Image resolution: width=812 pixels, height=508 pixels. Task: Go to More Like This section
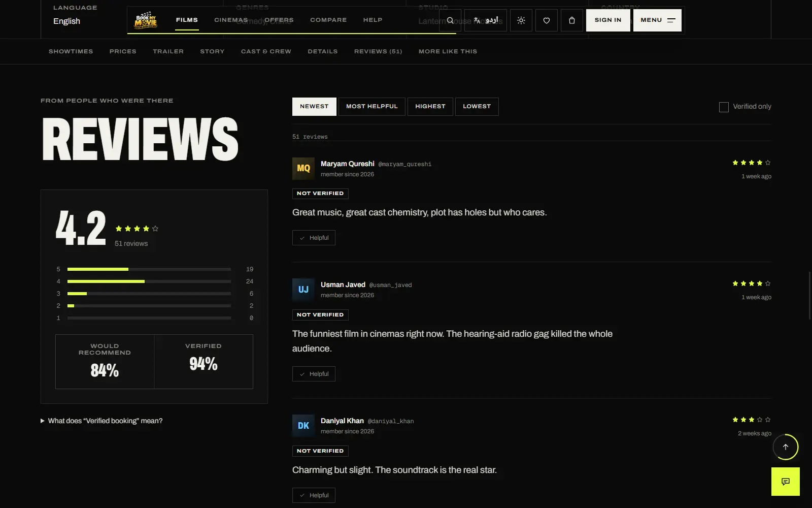tap(448, 51)
